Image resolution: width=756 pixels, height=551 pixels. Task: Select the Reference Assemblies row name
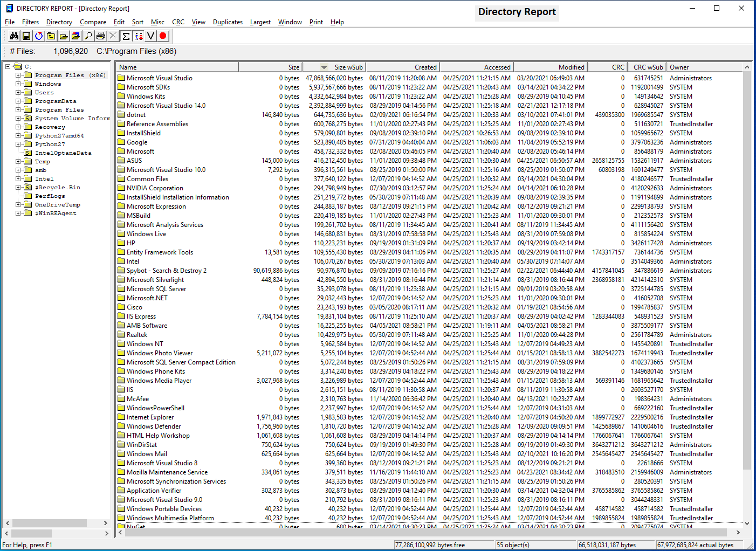point(157,124)
